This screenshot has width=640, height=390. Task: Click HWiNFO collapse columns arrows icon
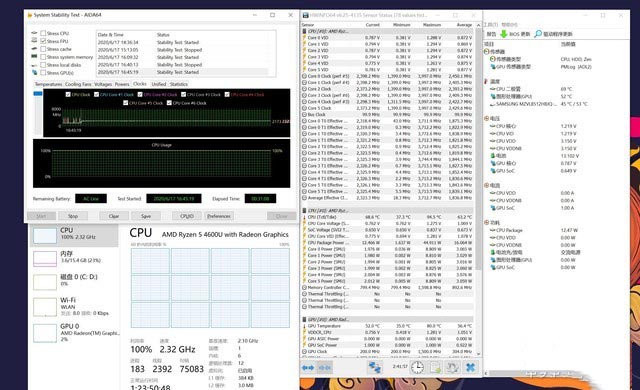324,368
